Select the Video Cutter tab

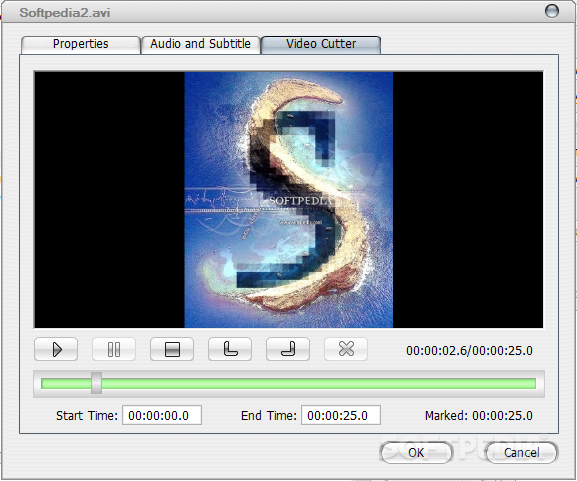click(321, 45)
